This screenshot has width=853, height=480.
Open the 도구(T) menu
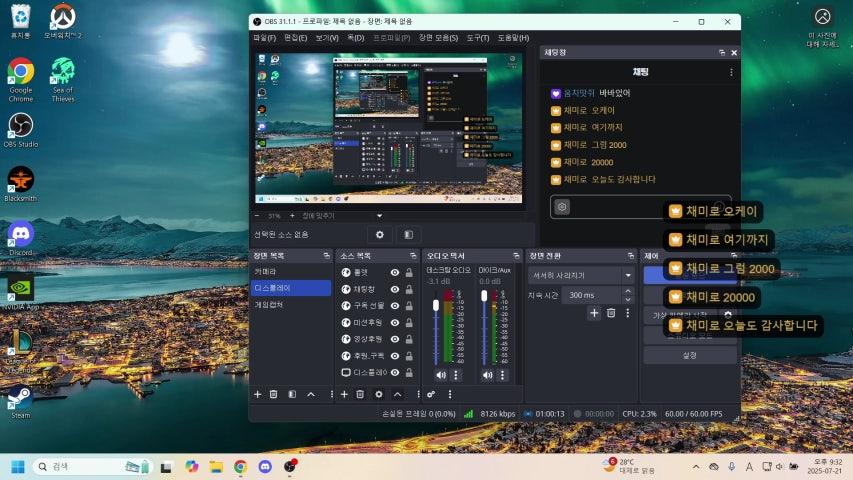[478, 38]
